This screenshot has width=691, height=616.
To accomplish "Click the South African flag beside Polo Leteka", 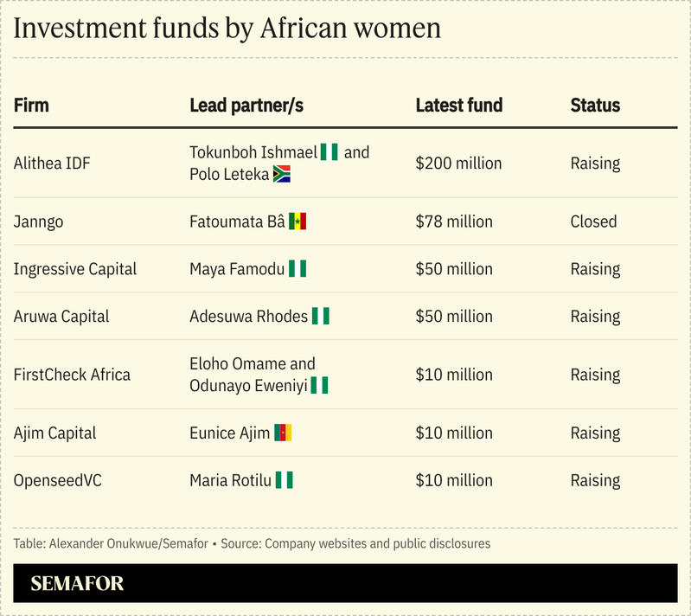I will click(x=281, y=174).
